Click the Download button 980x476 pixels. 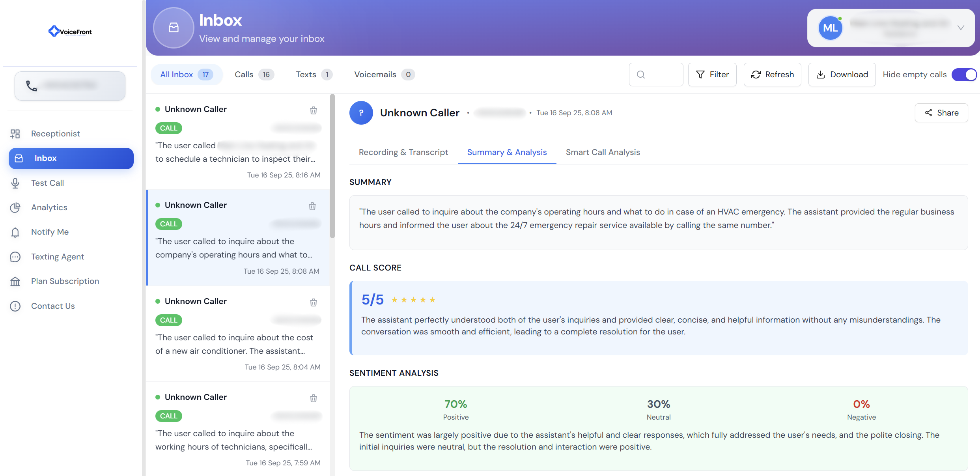[x=842, y=75]
